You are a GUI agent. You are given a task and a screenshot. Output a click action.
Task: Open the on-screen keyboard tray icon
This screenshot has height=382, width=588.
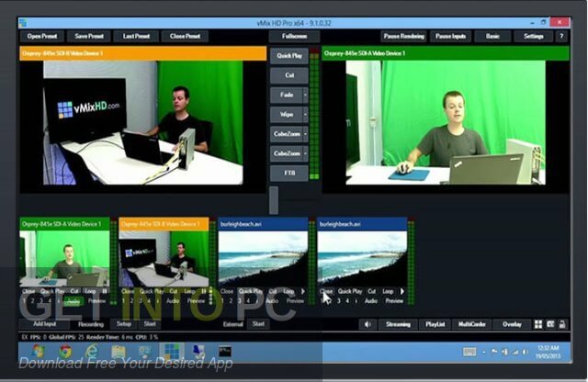469,352
